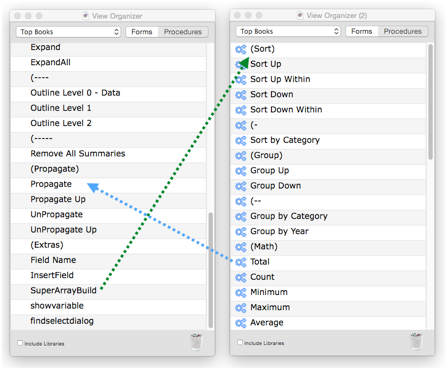
Task: Select the gear icon beside Group by Year
Action: pos(241,232)
